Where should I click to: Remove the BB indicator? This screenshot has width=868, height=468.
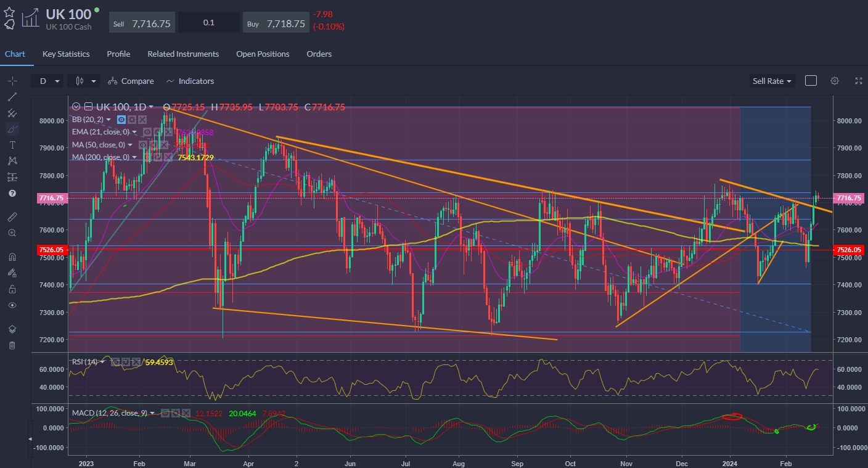142,120
